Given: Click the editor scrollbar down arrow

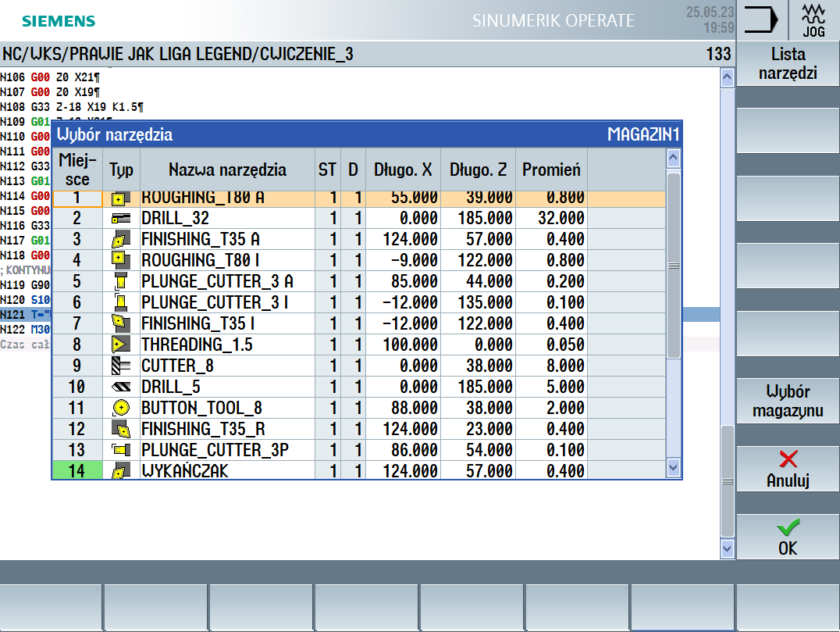Looking at the screenshot, I should pos(727,548).
